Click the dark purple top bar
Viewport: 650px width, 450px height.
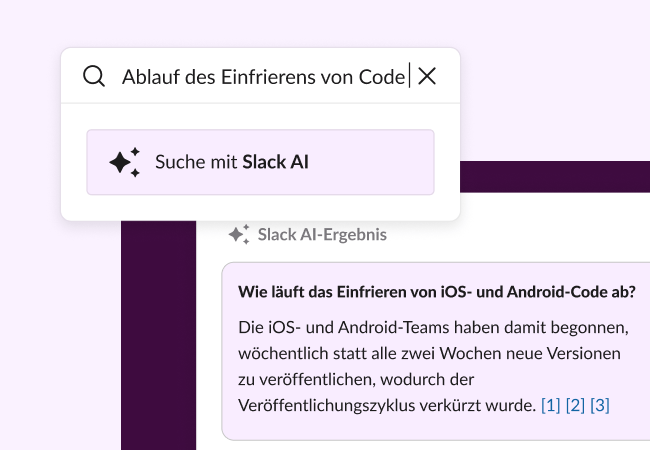[x=550, y=176]
